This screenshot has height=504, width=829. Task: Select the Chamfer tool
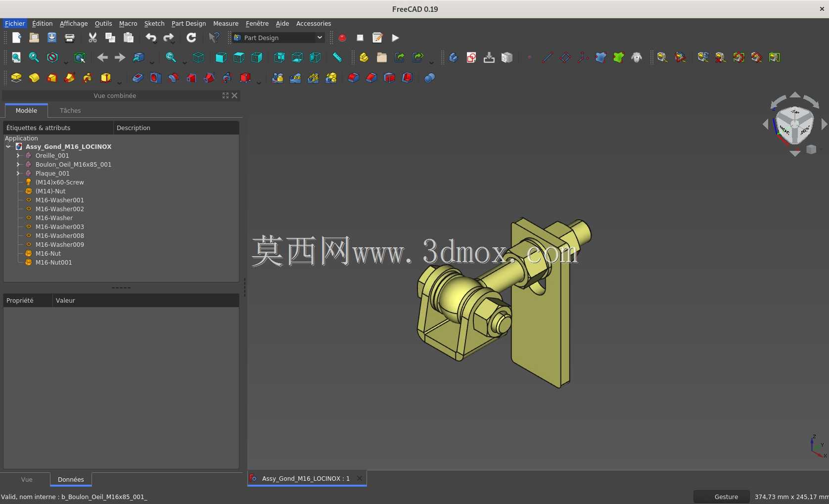[371, 78]
